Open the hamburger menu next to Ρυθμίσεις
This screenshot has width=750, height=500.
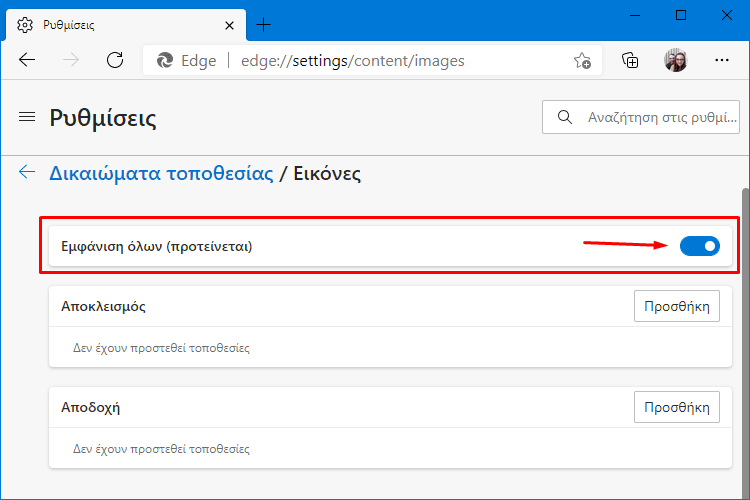click(x=27, y=117)
